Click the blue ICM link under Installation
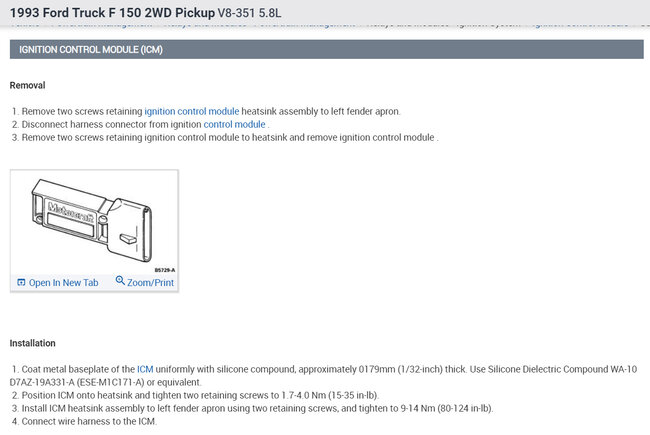Image resolution: width=650 pixels, height=435 pixels. (145, 369)
